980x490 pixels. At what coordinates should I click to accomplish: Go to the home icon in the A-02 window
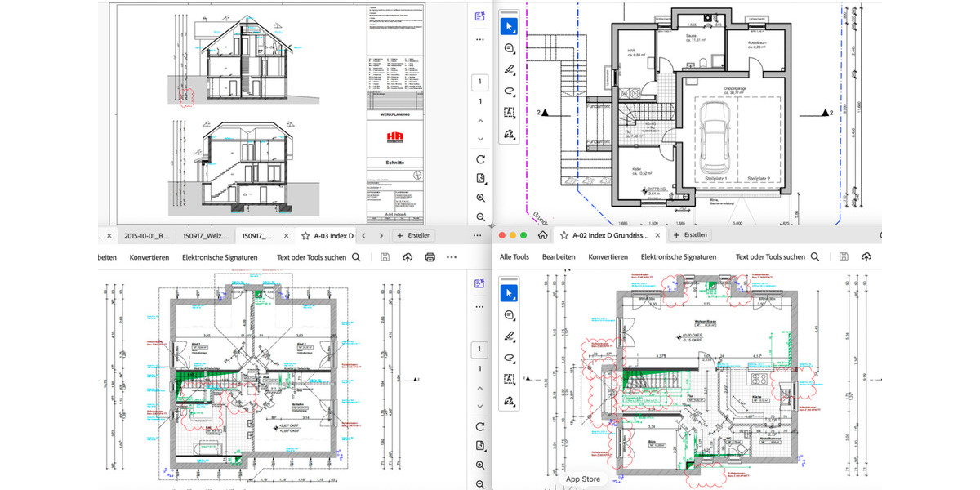(x=542, y=235)
